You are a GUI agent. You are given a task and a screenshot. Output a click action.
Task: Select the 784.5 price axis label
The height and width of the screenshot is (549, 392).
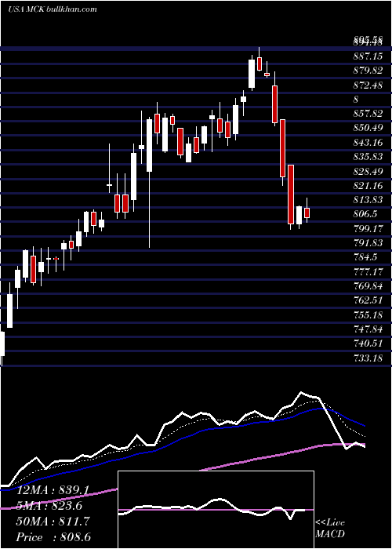coord(365,257)
